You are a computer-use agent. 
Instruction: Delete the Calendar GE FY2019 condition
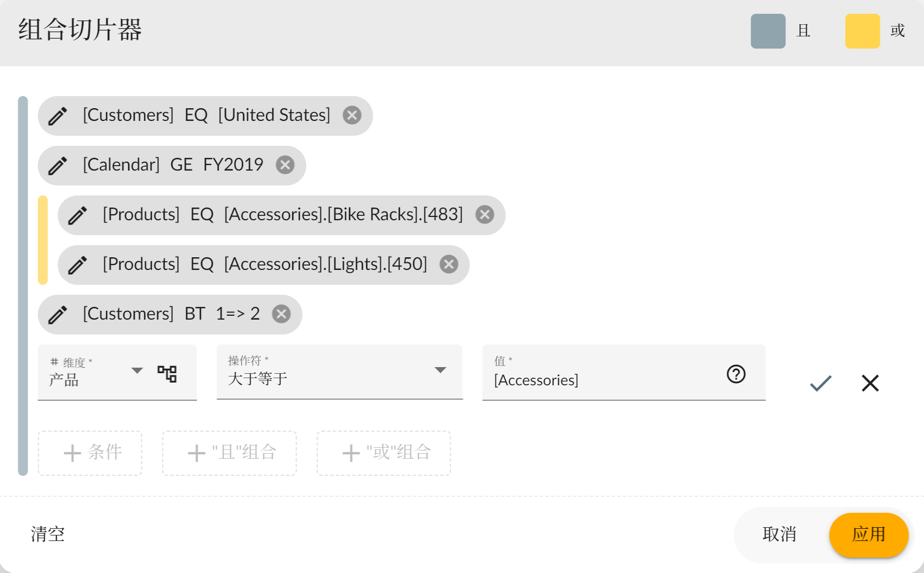tap(285, 165)
